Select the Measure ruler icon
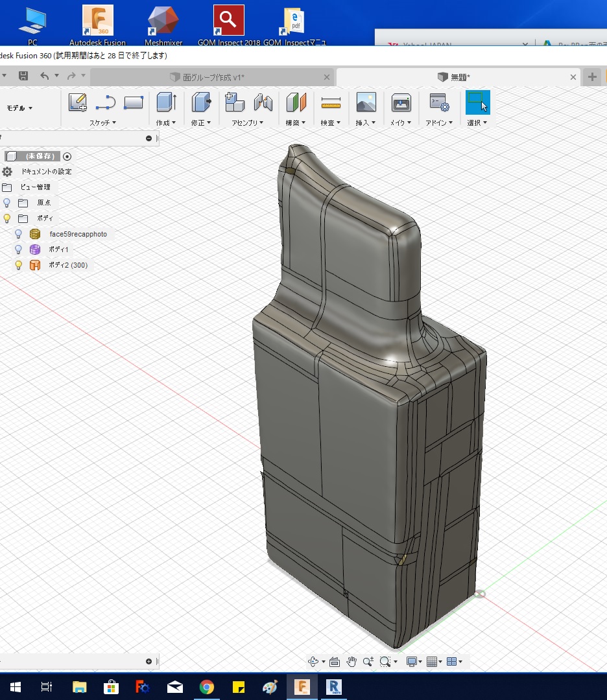The height and width of the screenshot is (700, 607). [331, 102]
